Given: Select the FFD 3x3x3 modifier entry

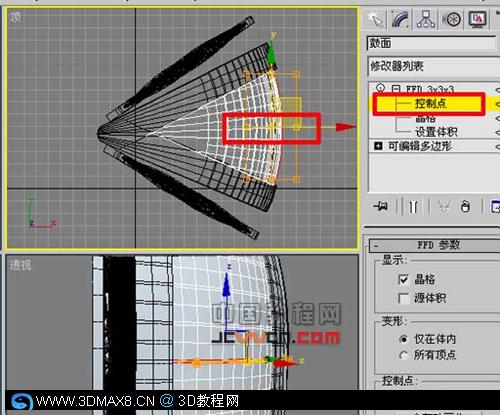Looking at the screenshot, I should tap(430, 89).
